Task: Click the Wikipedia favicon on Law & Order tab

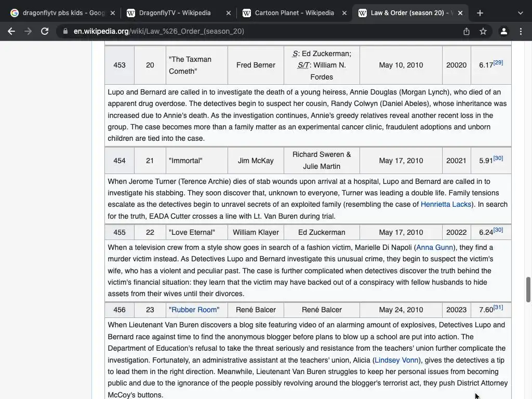Action: pyautogui.click(x=362, y=13)
